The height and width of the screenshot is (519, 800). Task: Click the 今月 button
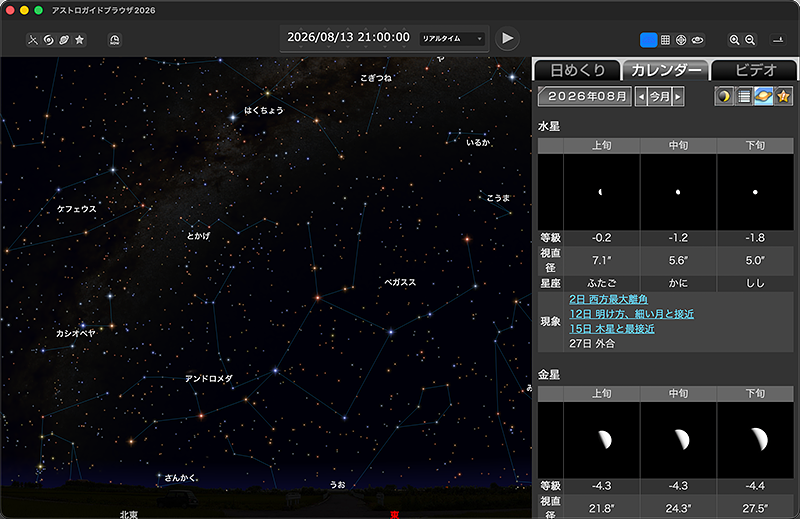[x=660, y=97]
